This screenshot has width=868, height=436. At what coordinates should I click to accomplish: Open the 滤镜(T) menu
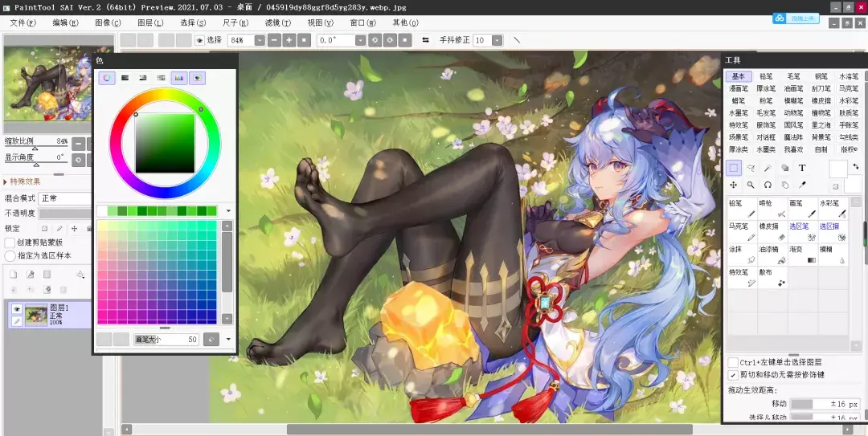(278, 22)
